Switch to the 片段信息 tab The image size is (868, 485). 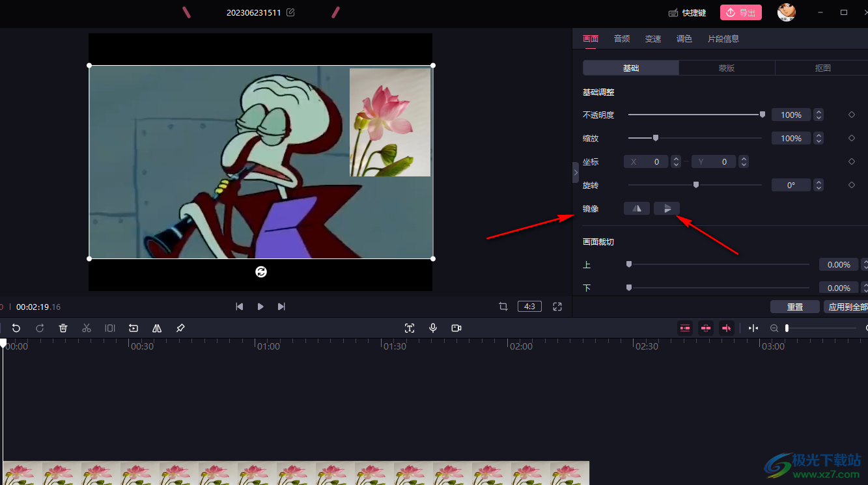[x=723, y=39]
